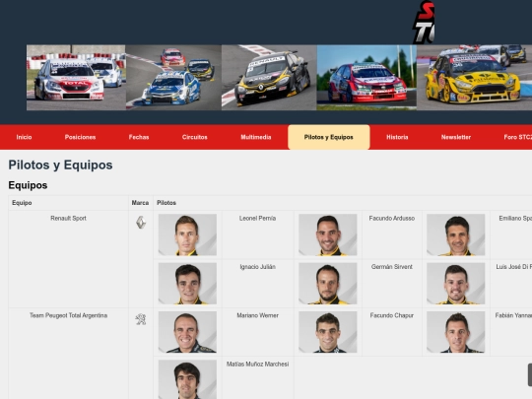Open the Posiciones menu item
The height and width of the screenshot is (399, 532).
point(80,137)
